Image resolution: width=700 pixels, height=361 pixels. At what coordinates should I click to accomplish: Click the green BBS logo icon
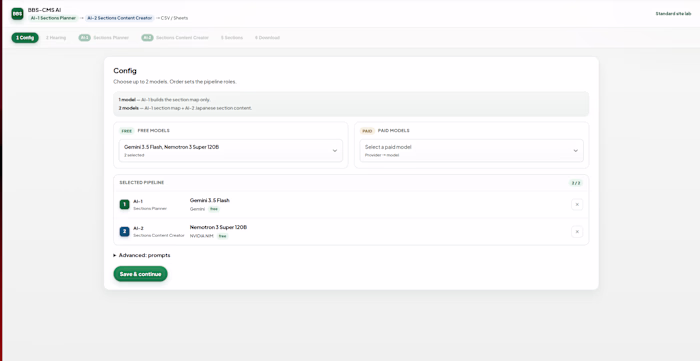[17, 14]
